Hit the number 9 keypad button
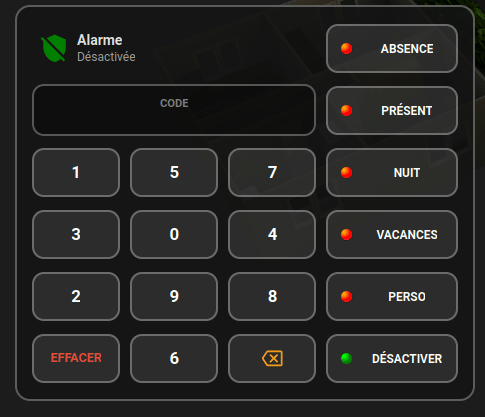Image resolution: width=485 pixels, height=417 pixels. click(x=174, y=296)
